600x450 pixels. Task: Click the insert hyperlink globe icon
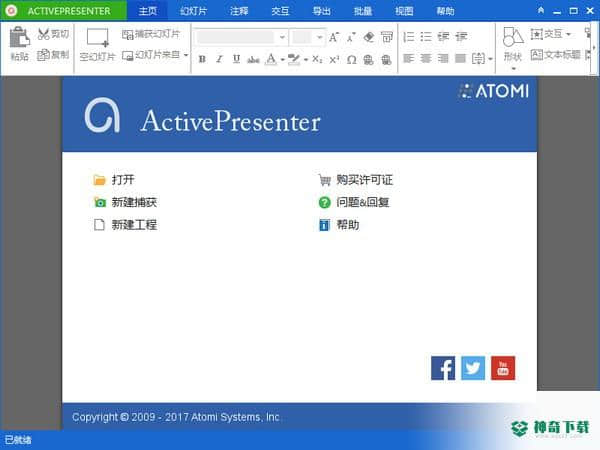[x=368, y=59]
